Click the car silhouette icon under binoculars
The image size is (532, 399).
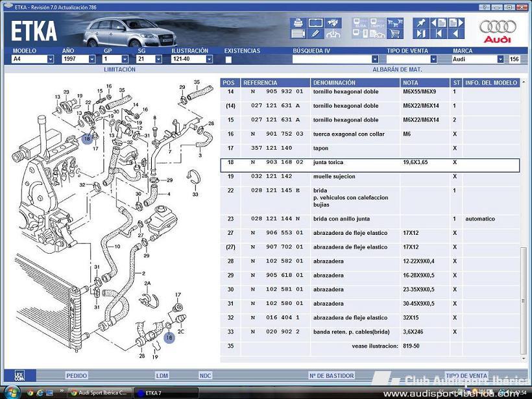pos(333,34)
